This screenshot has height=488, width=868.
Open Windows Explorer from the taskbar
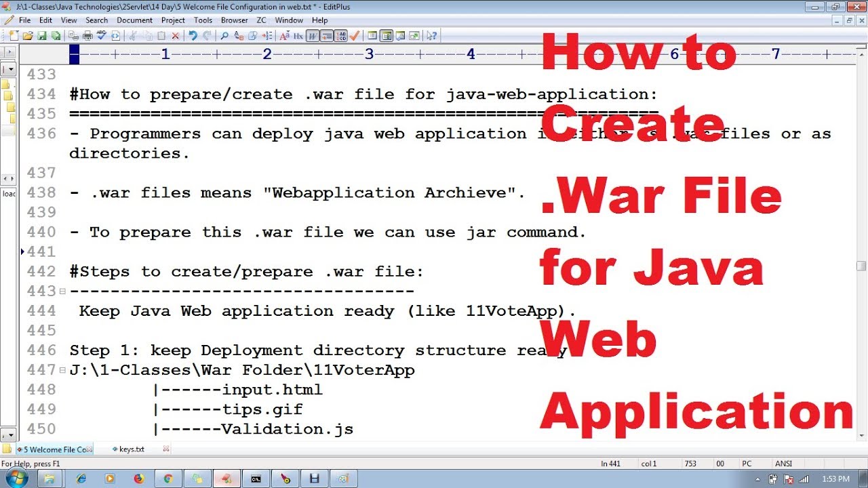point(50,479)
